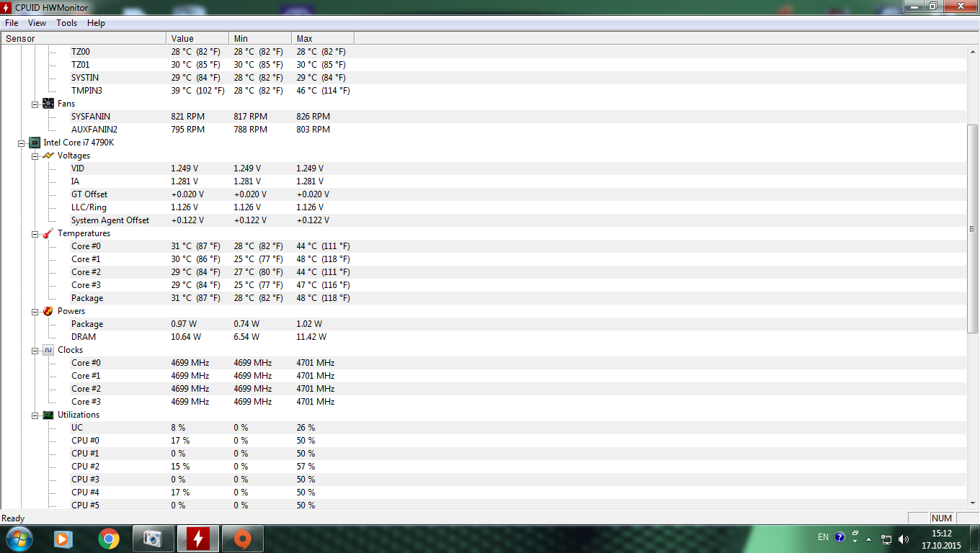
Task: Click the Min column header
Action: point(260,38)
